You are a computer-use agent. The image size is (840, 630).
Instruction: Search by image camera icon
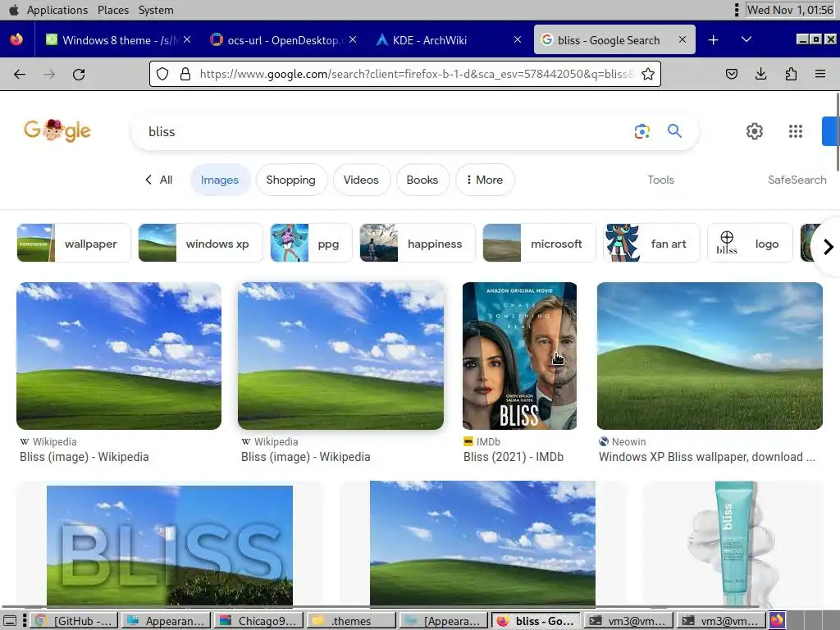click(641, 131)
